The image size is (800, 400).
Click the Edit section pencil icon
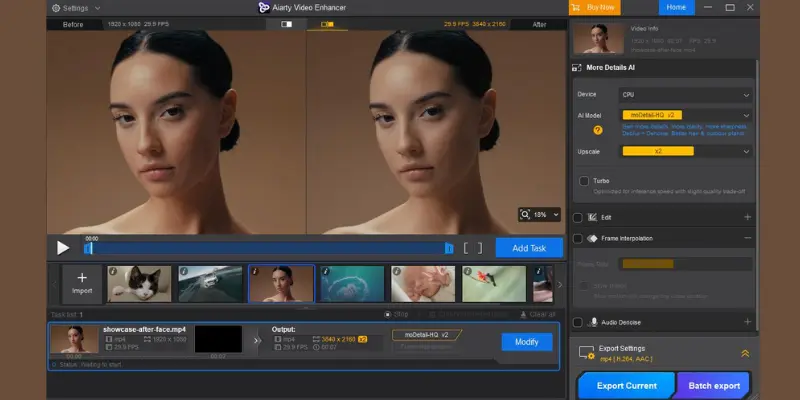(592, 217)
